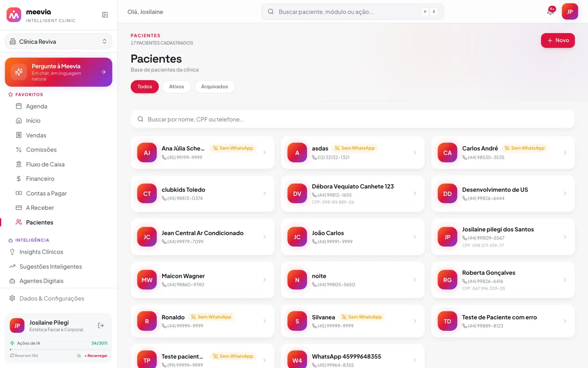
Task: Click the Fluxo de Caixa bank icon
Action: click(19, 164)
